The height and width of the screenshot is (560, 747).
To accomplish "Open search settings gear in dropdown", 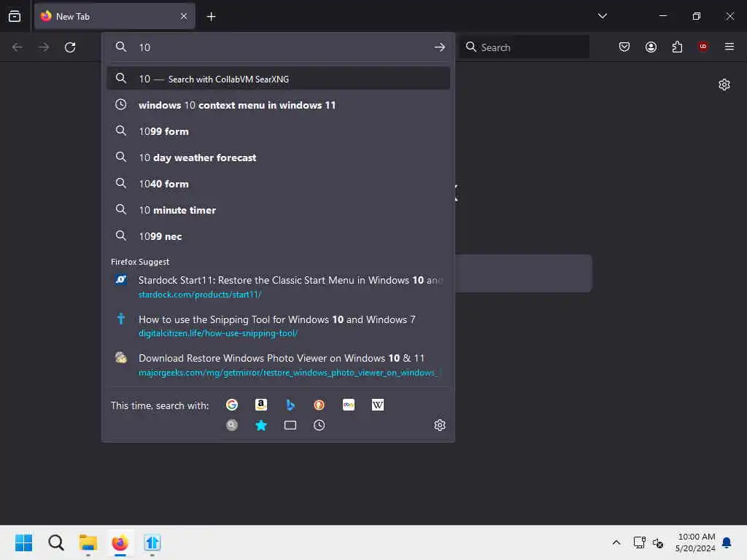I will click(440, 425).
